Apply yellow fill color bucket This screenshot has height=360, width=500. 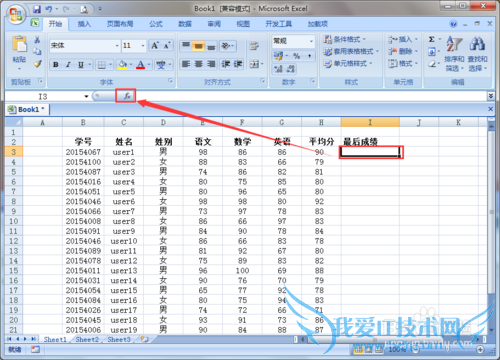(123, 65)
